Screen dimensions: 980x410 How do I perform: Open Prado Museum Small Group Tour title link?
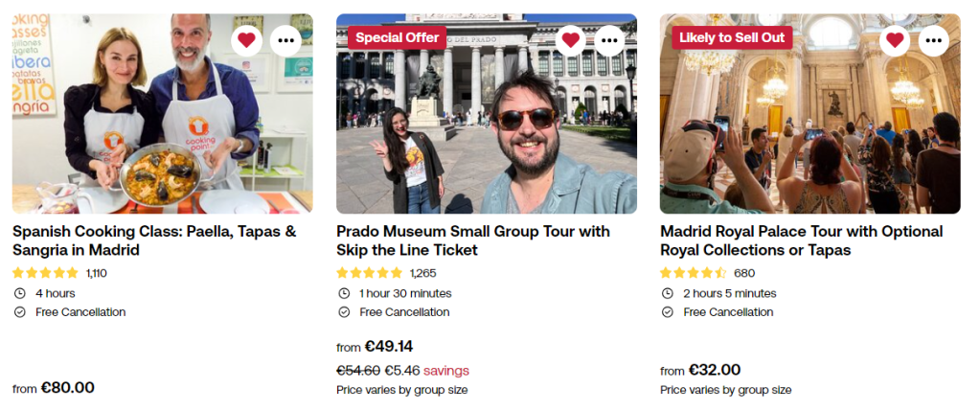point(473,240)
